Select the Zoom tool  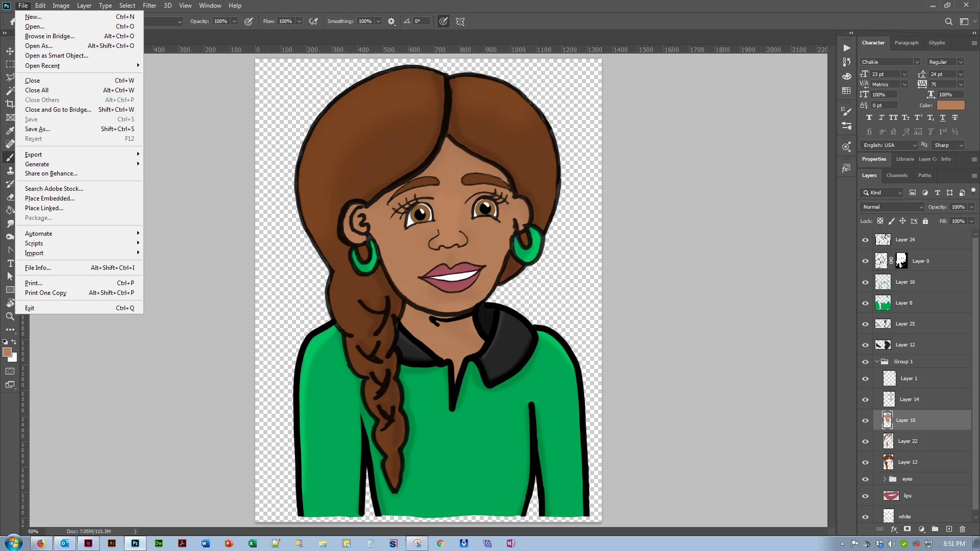coord(10,316)
